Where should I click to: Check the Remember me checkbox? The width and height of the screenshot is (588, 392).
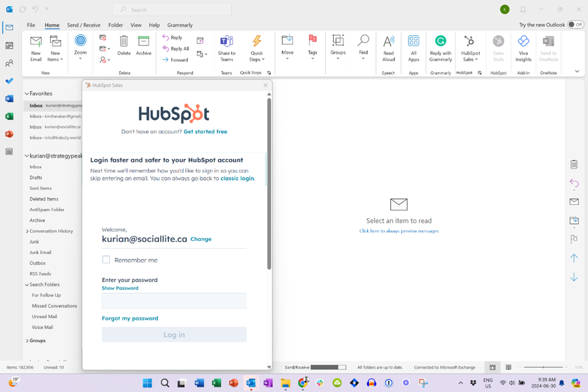click(106, 260)
